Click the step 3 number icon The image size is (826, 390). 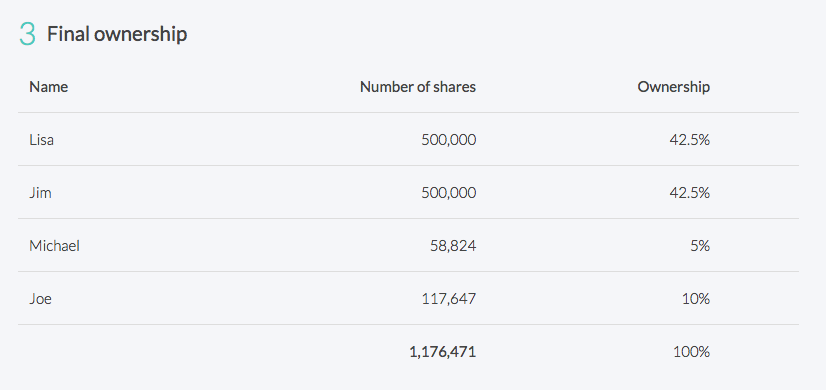pyautogui.click(x=27, y=34)
